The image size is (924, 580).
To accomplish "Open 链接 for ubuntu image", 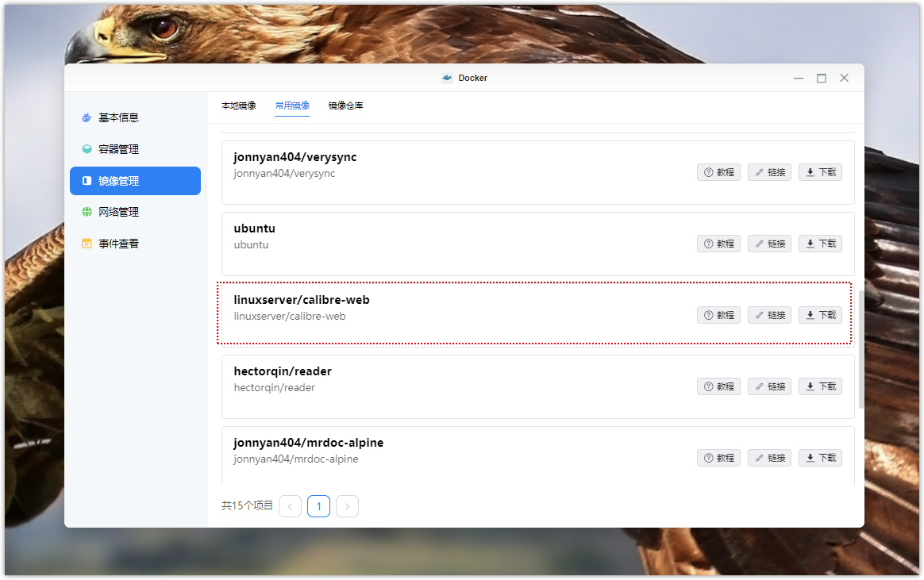I will tap(770, 244).
